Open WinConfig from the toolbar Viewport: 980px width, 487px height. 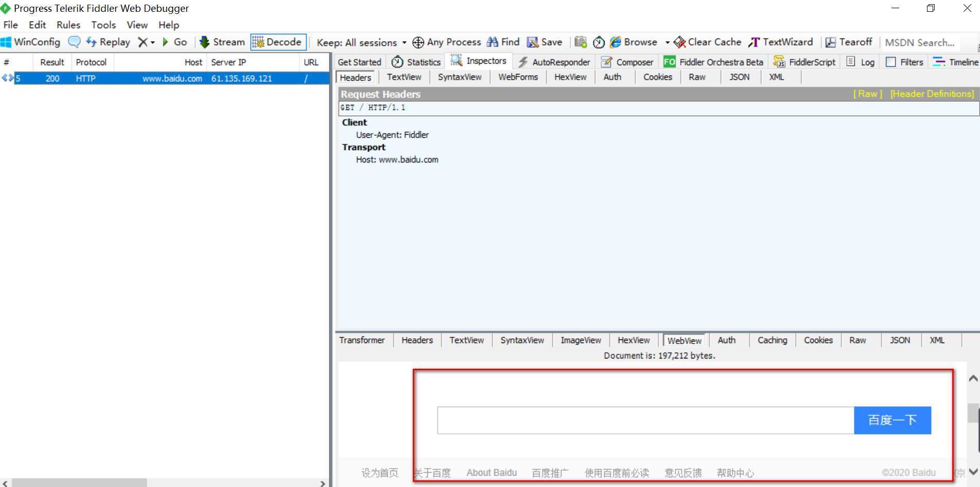coord(31,42)
